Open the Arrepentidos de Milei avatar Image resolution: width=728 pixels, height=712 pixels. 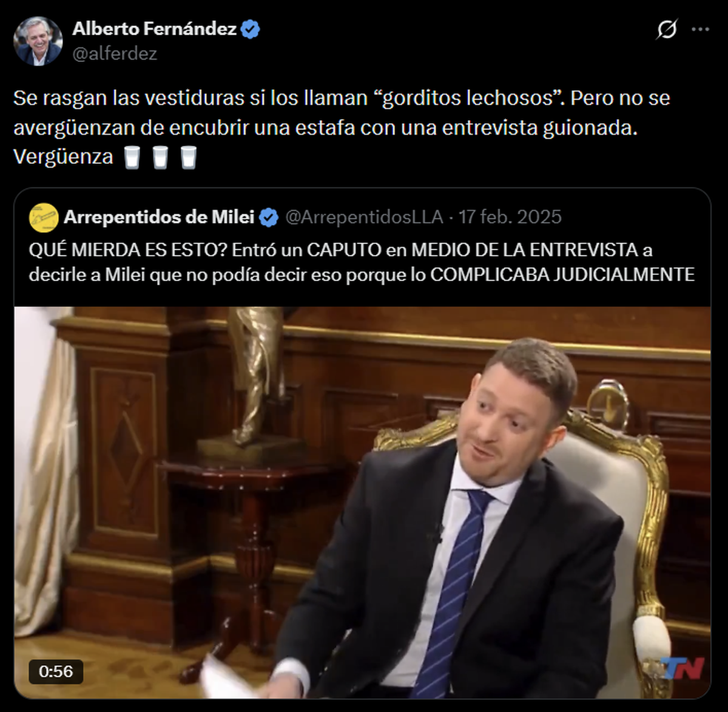pos(44,217)
